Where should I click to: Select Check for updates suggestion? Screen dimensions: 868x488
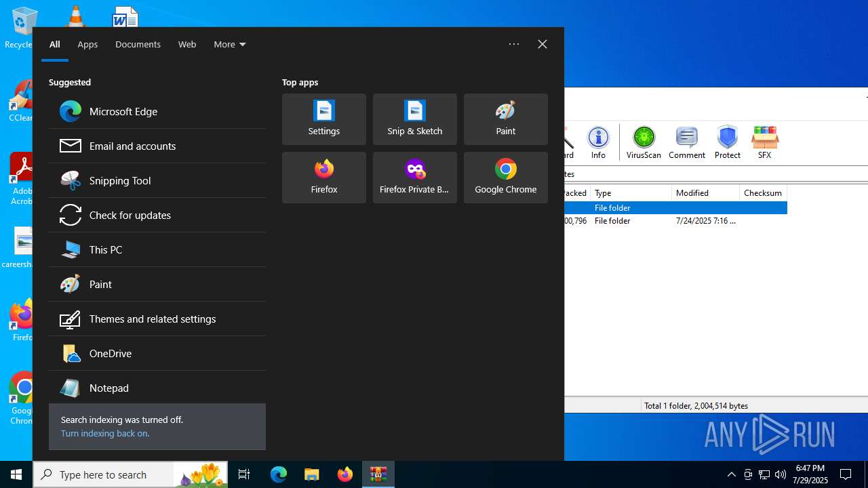coord(157,215)
